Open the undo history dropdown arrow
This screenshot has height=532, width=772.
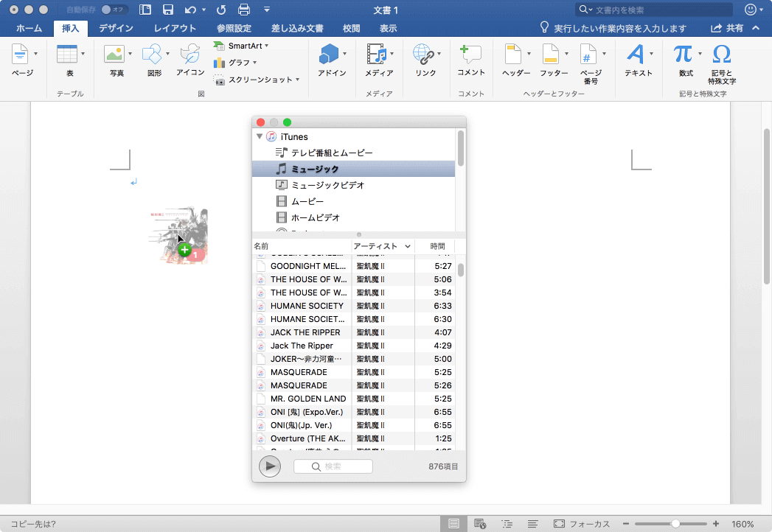(204, 10)
